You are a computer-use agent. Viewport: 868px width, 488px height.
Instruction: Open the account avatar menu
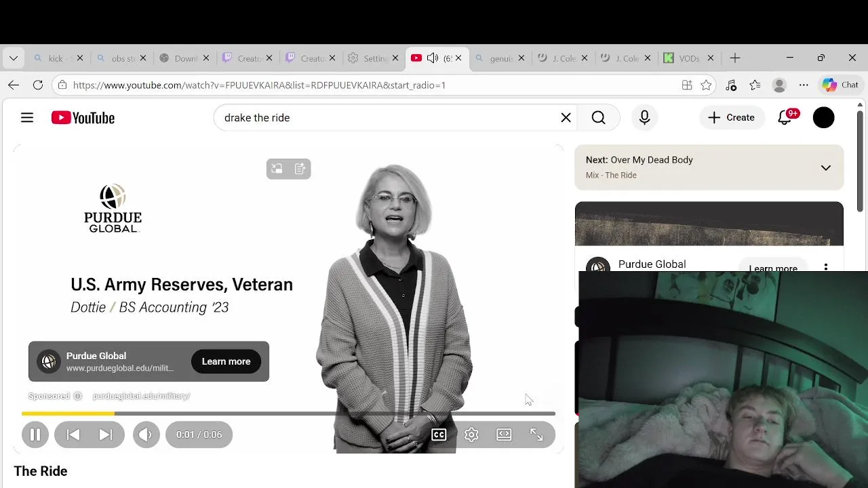(x=824, y=118)
